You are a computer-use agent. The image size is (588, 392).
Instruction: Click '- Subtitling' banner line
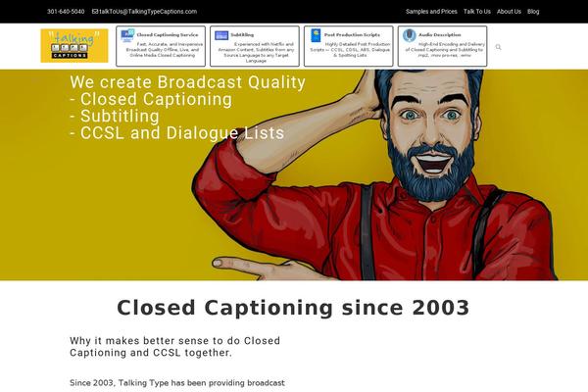[x=115, y=116]
